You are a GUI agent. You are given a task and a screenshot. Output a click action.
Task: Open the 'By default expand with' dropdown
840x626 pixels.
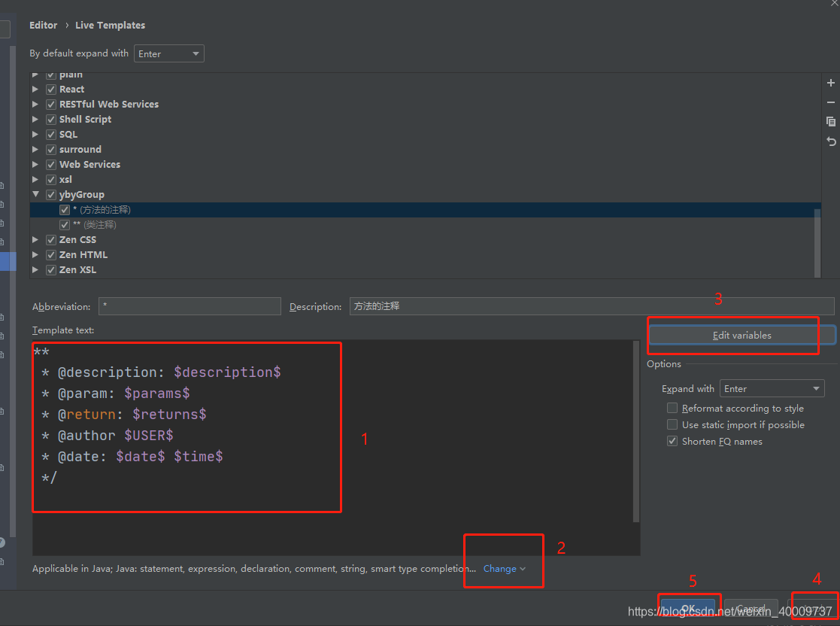pyautogui.click(x=168, y=53)
